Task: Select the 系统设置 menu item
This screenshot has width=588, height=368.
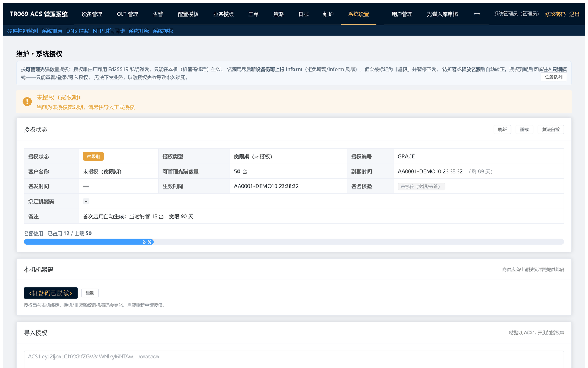Action: click(x=359, y=14)
